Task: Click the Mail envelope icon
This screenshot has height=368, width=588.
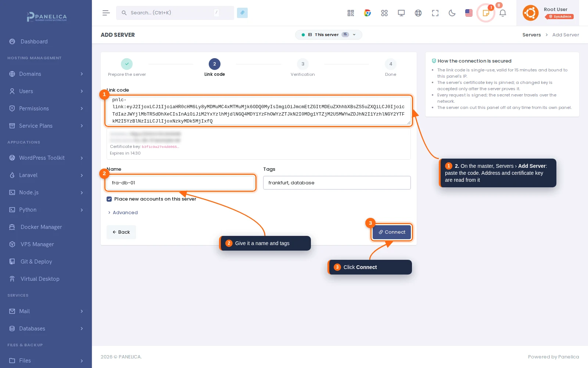Action: [12, 311]
